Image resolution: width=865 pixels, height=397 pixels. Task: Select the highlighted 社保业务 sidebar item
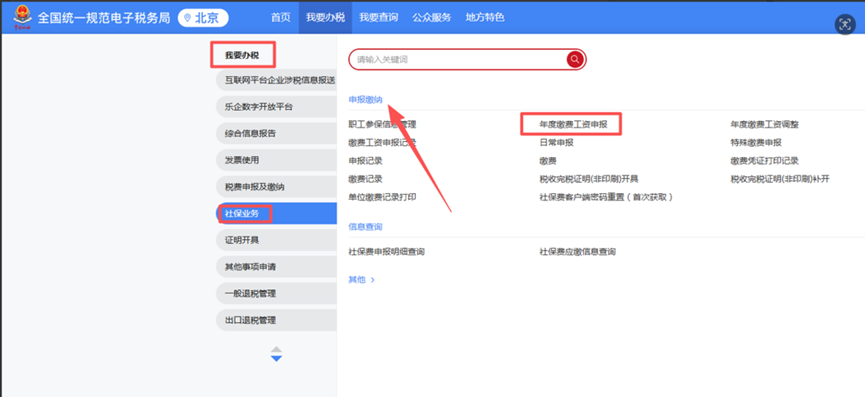276,213
